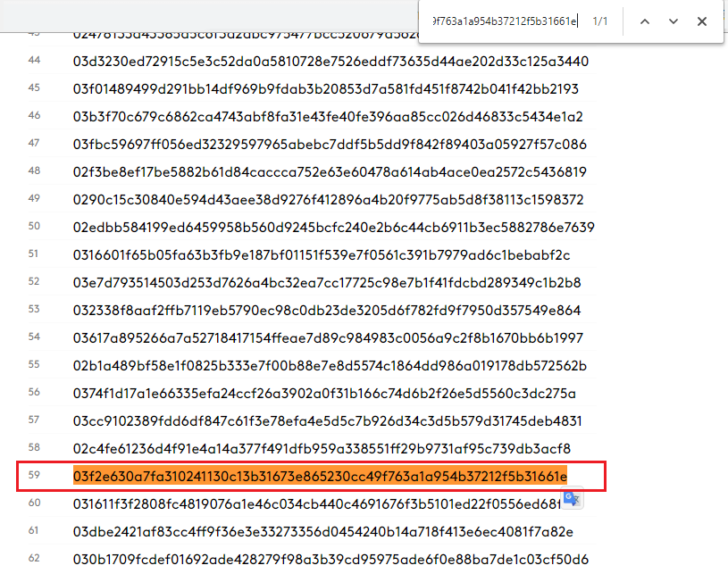This screenshot has height=582, width=728.
Task: Click the hash starting with 02c4fe61
Action: click(x=322, y=449)
